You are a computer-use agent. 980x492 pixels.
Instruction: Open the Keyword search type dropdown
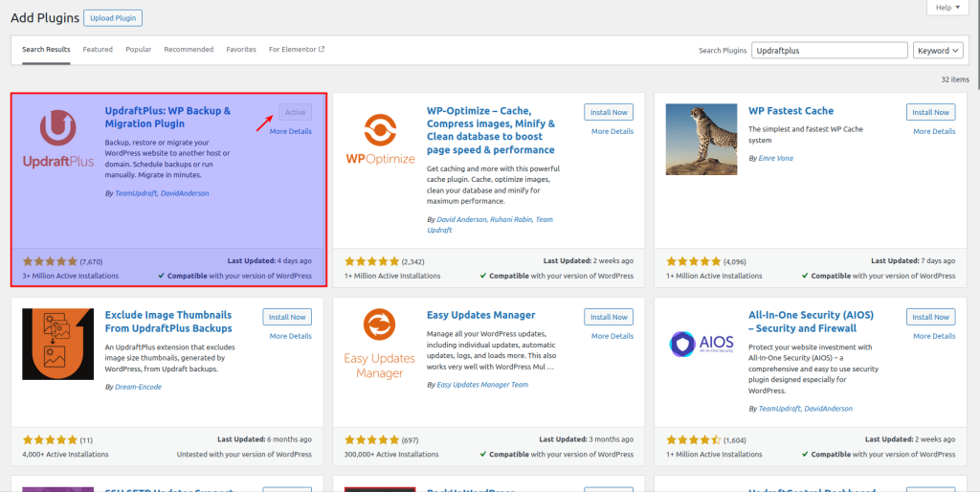point(938,51)
